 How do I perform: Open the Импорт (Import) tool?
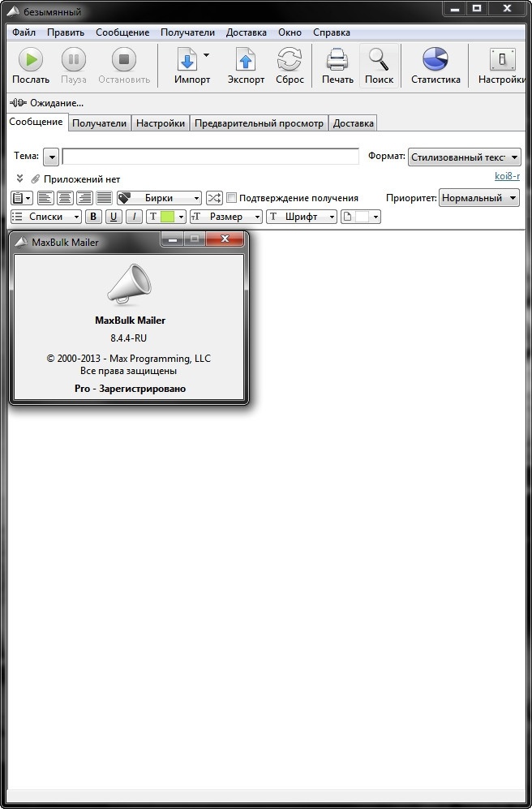tap(188, 66)
